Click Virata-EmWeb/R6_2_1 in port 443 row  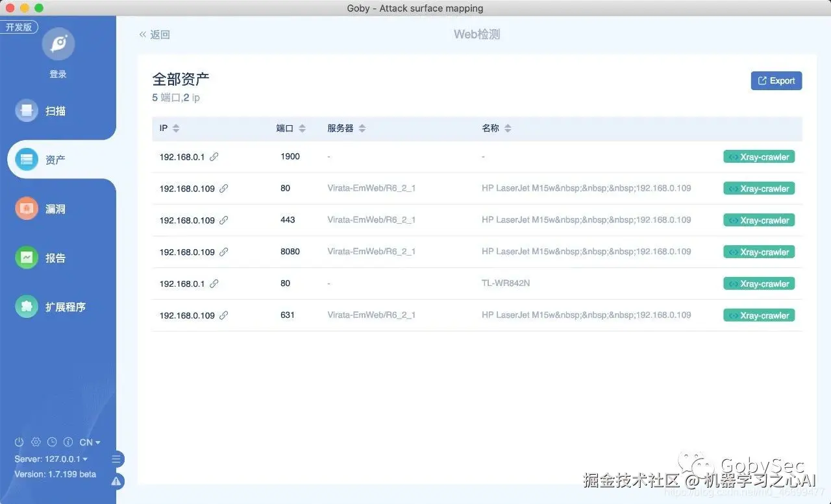(371, 220)
